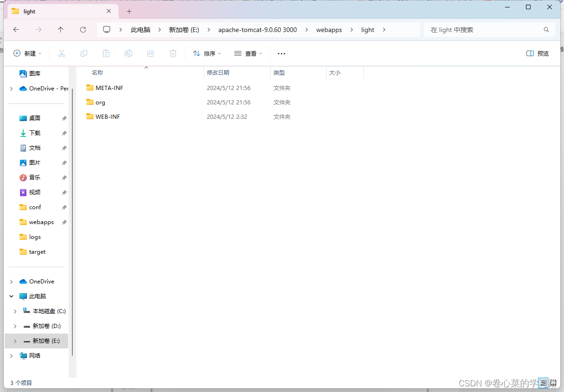Click the Back navigation arrow
Screen dimensions: 564x392
point(16,30)
